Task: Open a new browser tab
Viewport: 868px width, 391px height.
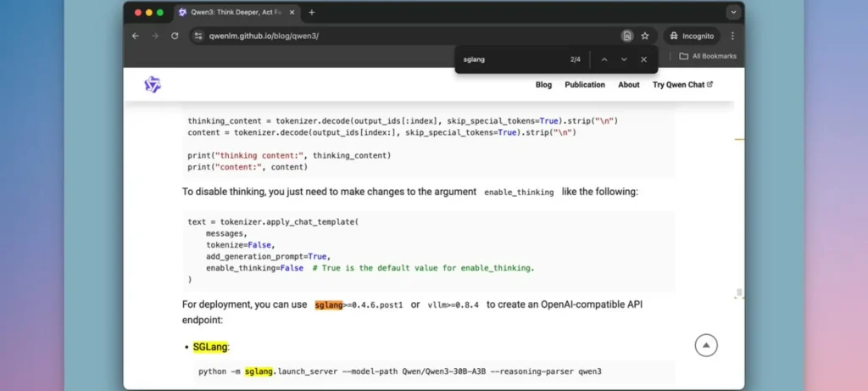Action: (312, 12)
